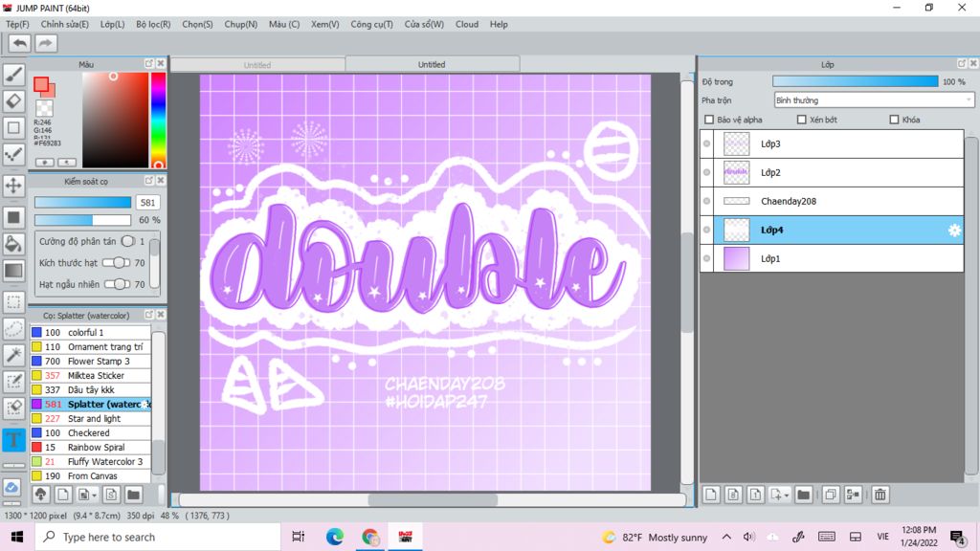Click the Undo arrow button

[19, 43]
